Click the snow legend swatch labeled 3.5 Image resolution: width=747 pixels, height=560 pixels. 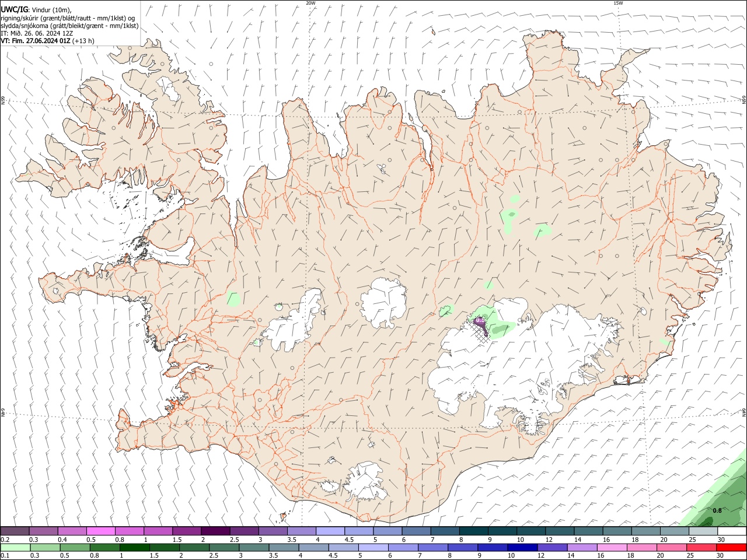click(x=302, y=531)
